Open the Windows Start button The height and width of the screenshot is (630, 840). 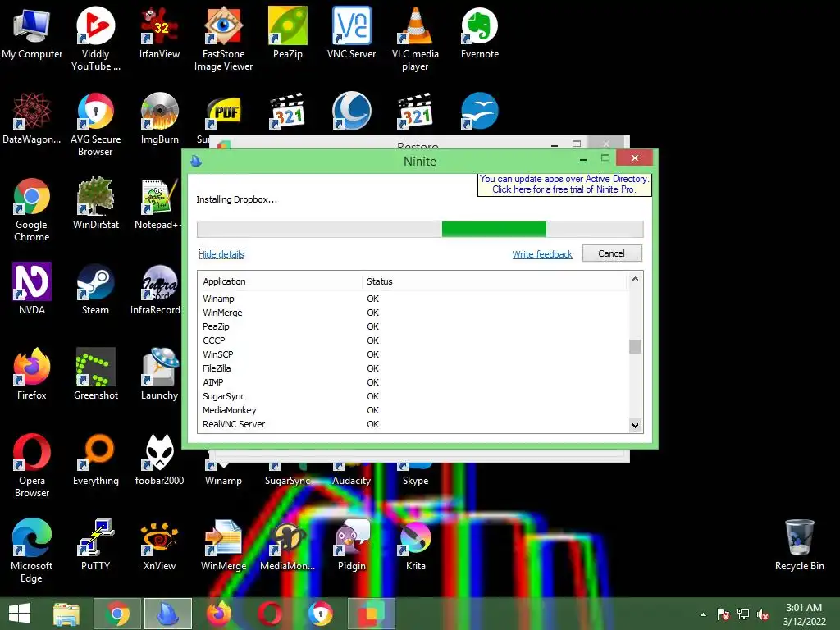(x=20, y=614)
